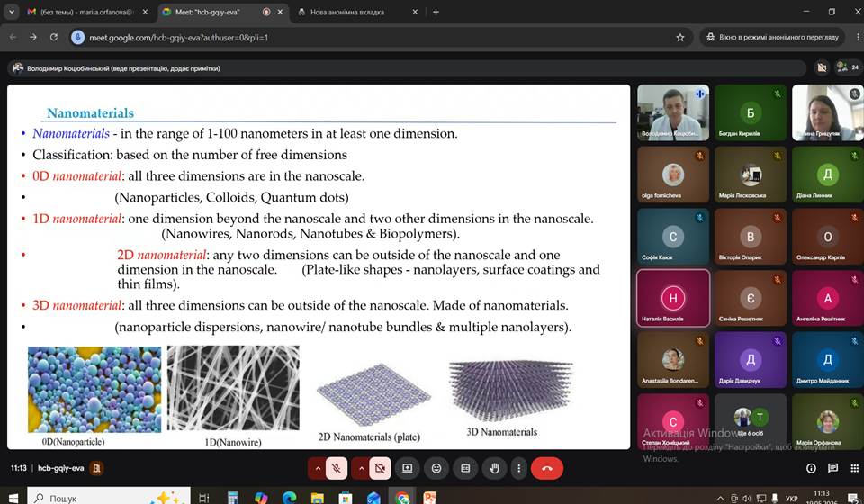
Task: Click the 0D(Nanoparticle) image on the slide
Action: (x=94, y=389)
